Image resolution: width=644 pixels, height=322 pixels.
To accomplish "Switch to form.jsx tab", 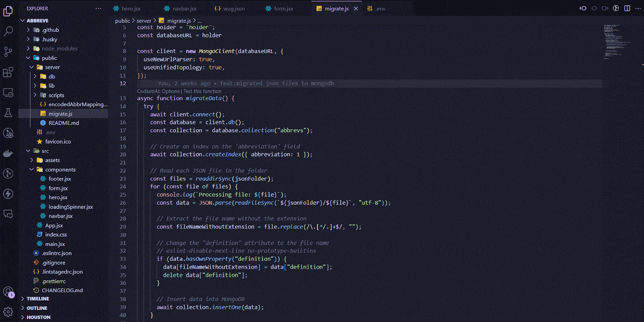I will pyautogui.click(x=279, y=8).
